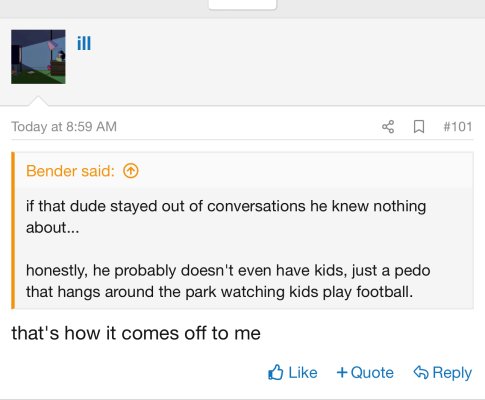
Task: Click the orange bar of the quote block
Action: tap(13, 230)
